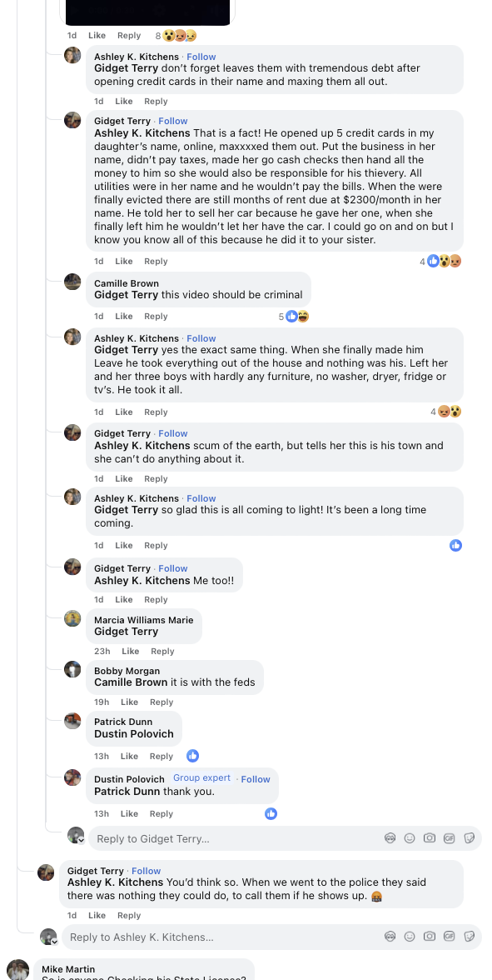Insert emoji in Reply to Gidget Terry box
The width and height of the screenshot is (492, 980).
[410, 838]
